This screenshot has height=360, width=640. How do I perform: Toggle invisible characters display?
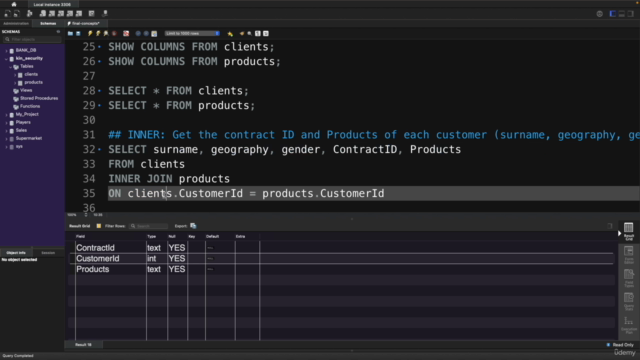pos(258,33)
